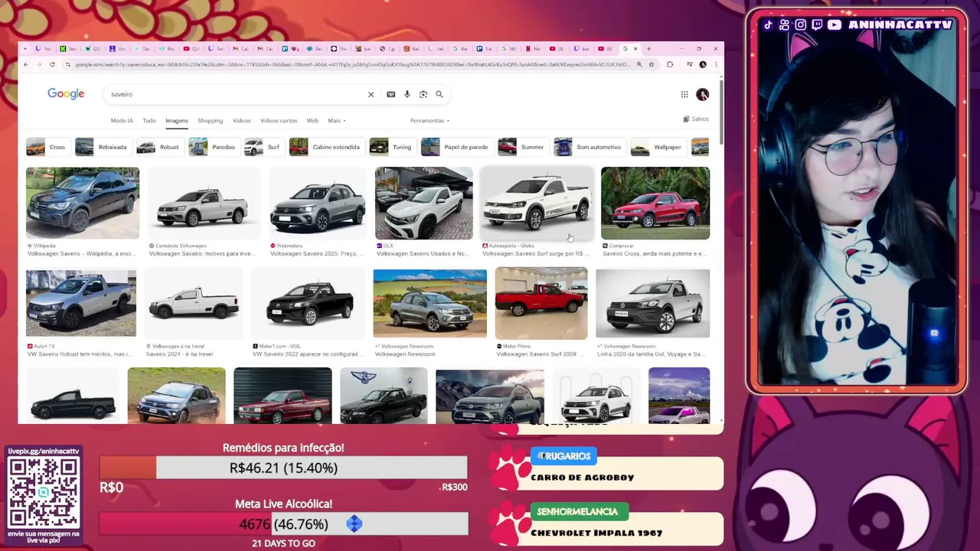Filter images by Wallpaper chip
This screenshot has height=551, width=980.
[x=658, y=147]
